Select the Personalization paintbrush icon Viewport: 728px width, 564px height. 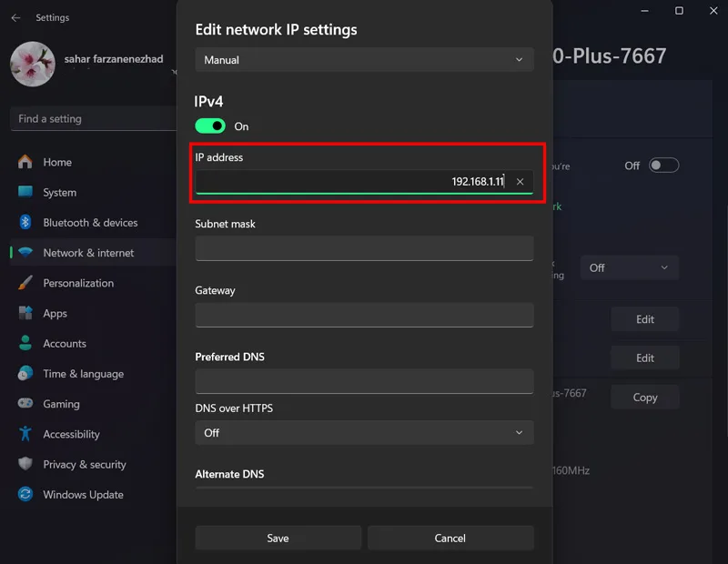25,283
